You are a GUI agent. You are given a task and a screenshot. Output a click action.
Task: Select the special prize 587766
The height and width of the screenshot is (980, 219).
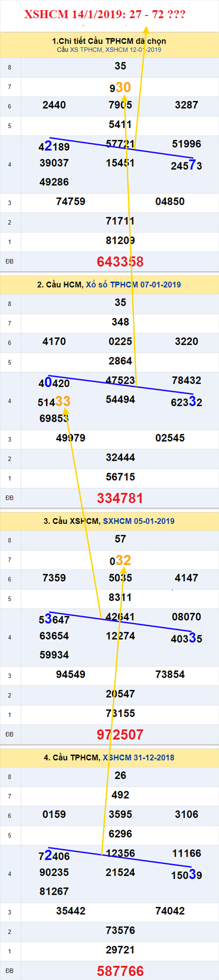coord(120,971)
